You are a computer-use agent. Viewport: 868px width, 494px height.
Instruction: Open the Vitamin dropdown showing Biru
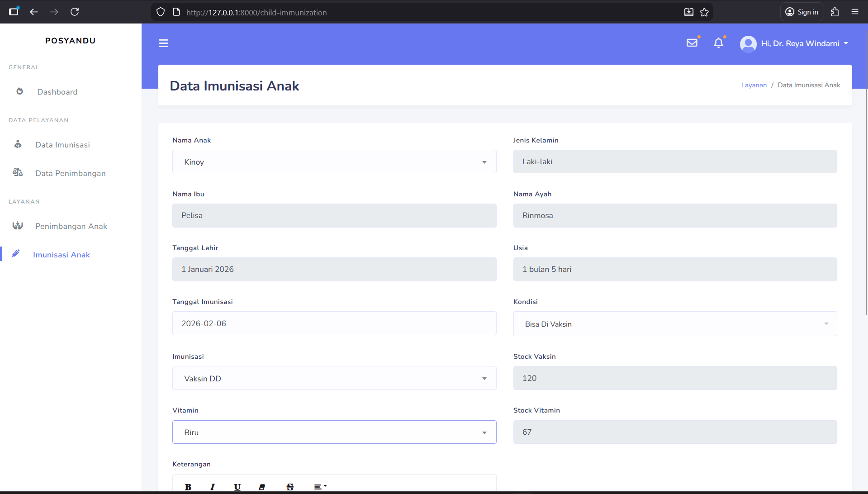(x=334, y=432)
